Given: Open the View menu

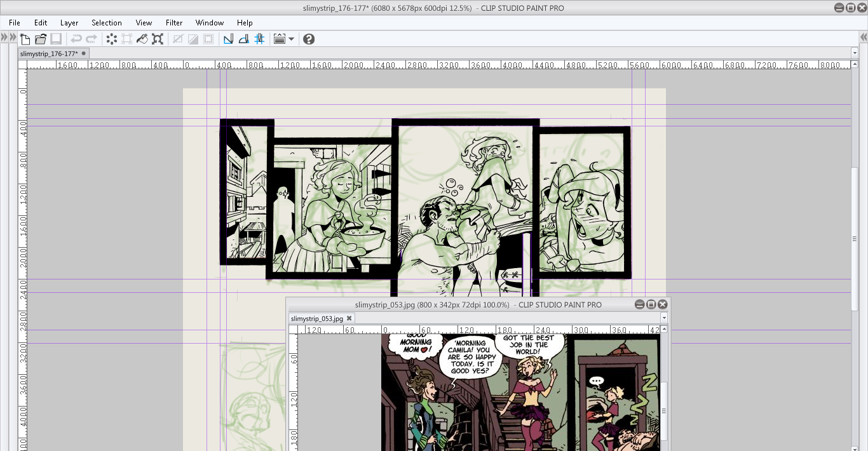Looking at the screenshot, I should (144, 23).
